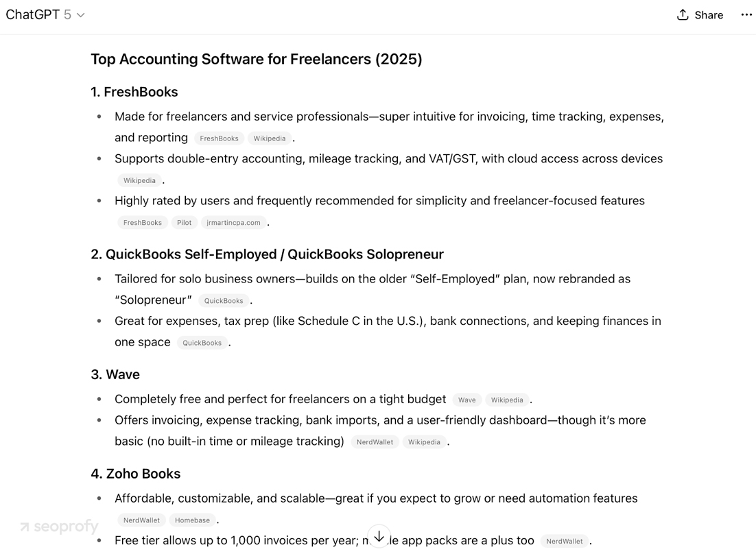The image size is (756, 556).
Task: Click the ChatGPT title text
Action: pos(32,15)
